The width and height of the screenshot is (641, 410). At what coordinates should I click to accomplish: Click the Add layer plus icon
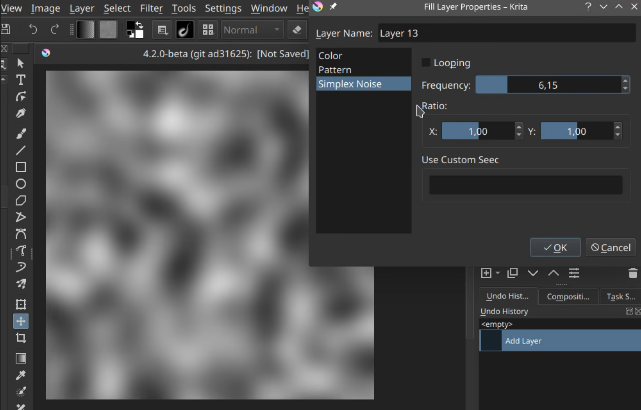[x=486, y=273]
